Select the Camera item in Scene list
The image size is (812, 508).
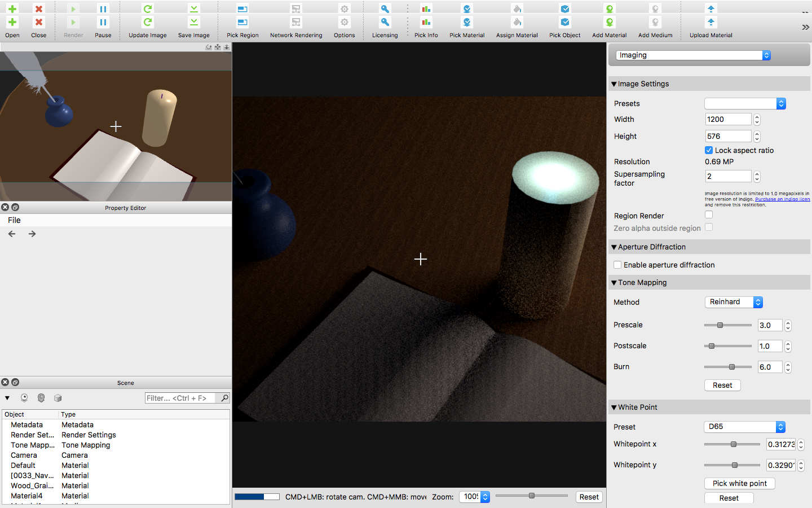(24, 455)
